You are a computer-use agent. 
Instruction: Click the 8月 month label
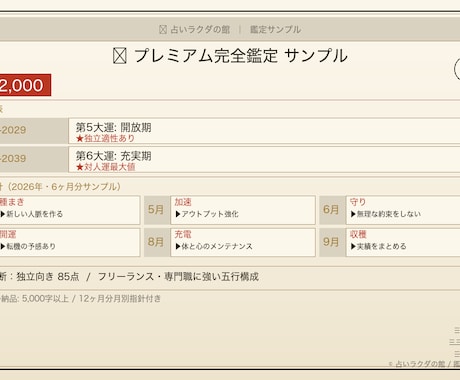click(156, 242)
